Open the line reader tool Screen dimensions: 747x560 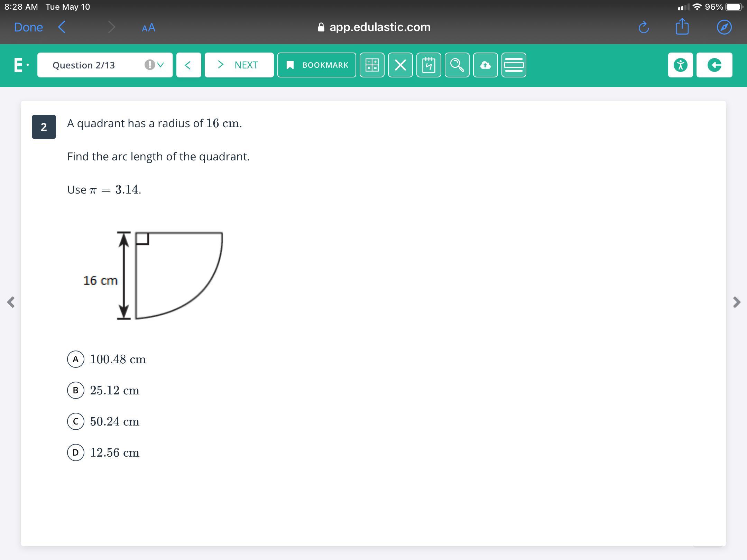pyautogui.click(x=514, y=65)
